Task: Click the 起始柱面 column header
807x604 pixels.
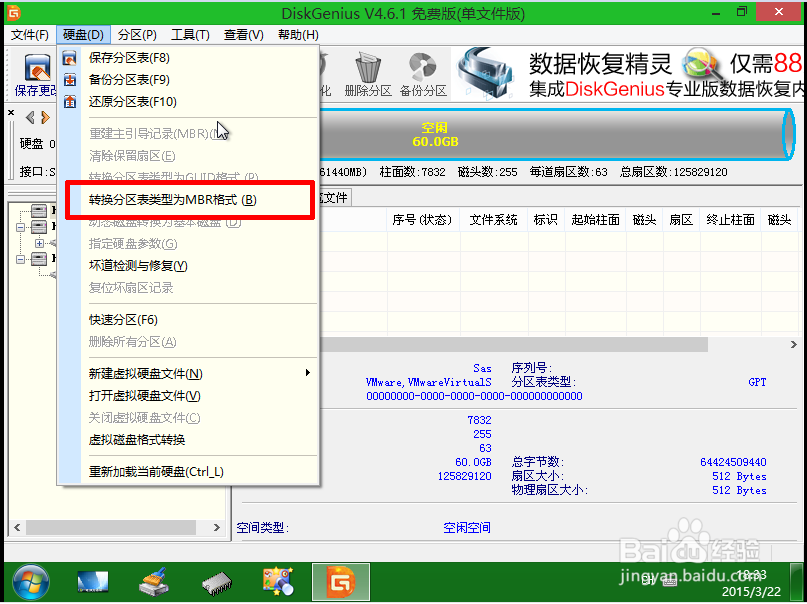Action: pyautogui.click(x=595, y=220)
